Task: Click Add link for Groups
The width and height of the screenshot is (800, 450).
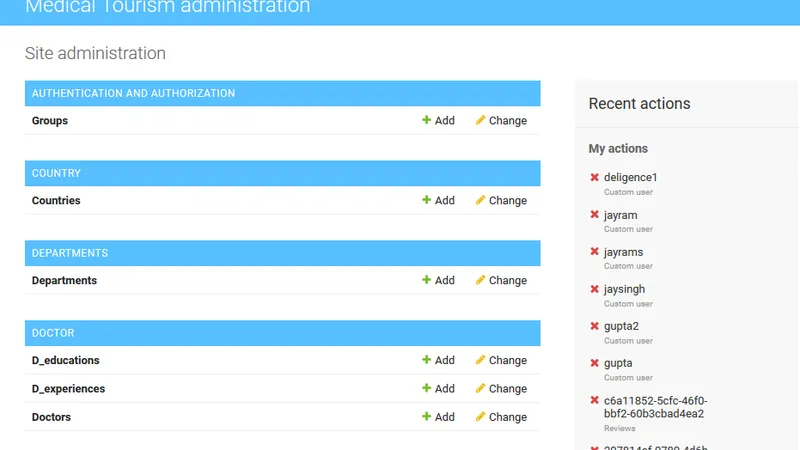Action: click(438, 120)
